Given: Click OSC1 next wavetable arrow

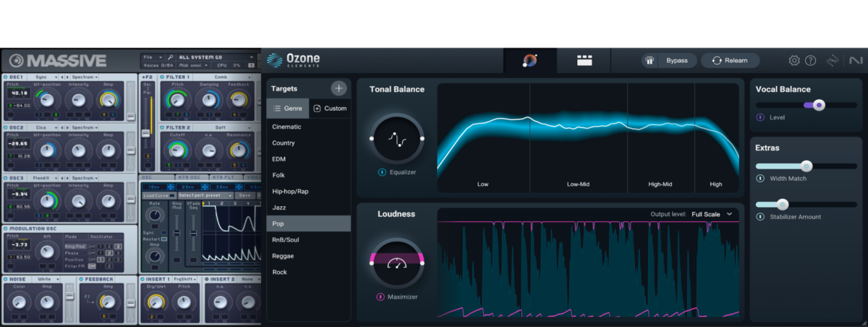Looking at the screenshot, I should tap(67, 77).
